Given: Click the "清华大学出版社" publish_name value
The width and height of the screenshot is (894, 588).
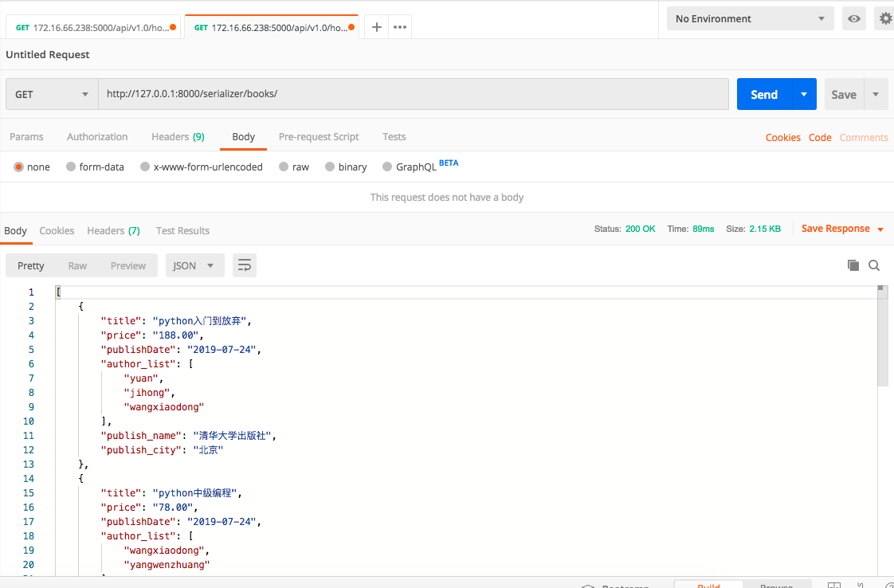Looking at the screenshot, I should coord(232,435).
